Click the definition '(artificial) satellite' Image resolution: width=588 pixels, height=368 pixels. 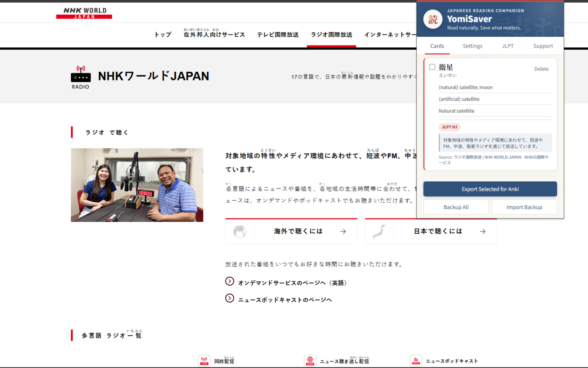[459, 99]
